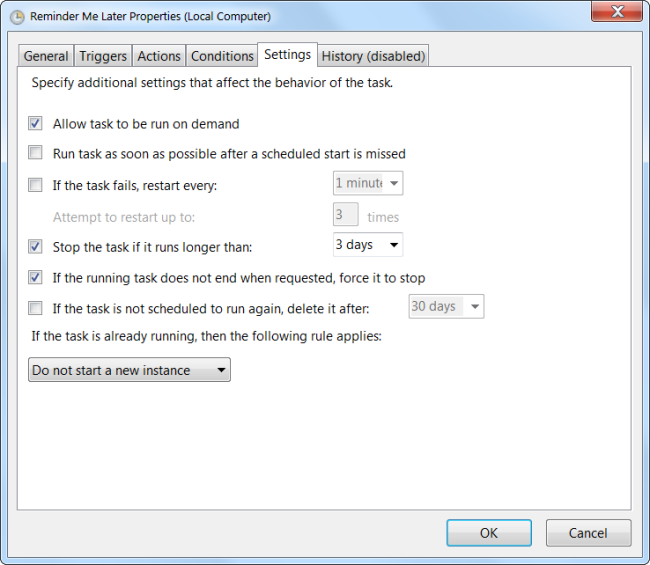Select the Conditions tab
This screenshot has height=565, width=650.
click(222, 56)
